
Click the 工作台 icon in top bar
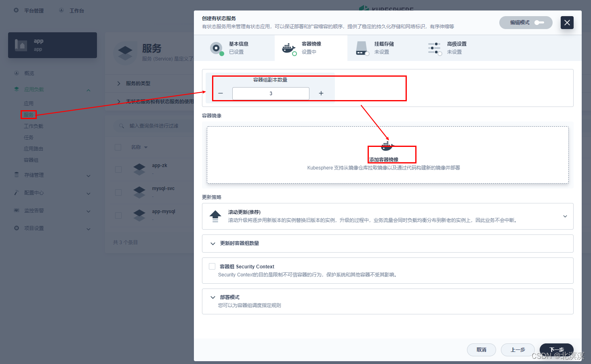pyautogui.click(x=61, y=10)
